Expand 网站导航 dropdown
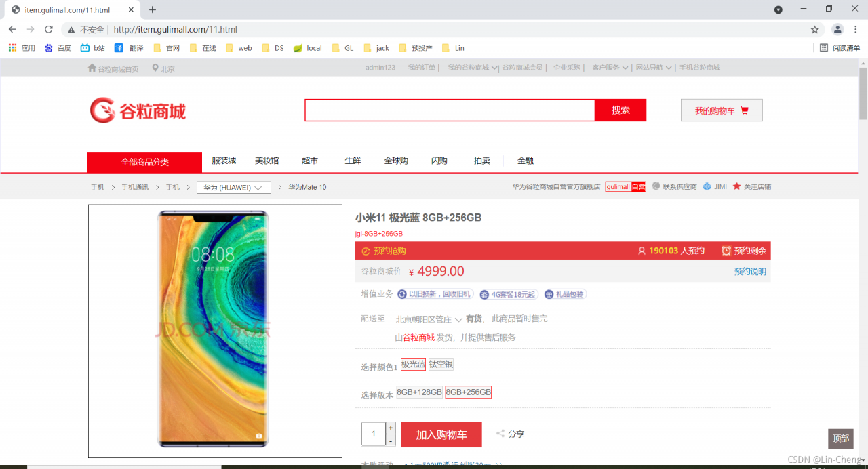Viewport: 868px width, 469px height. click(654, 68)
